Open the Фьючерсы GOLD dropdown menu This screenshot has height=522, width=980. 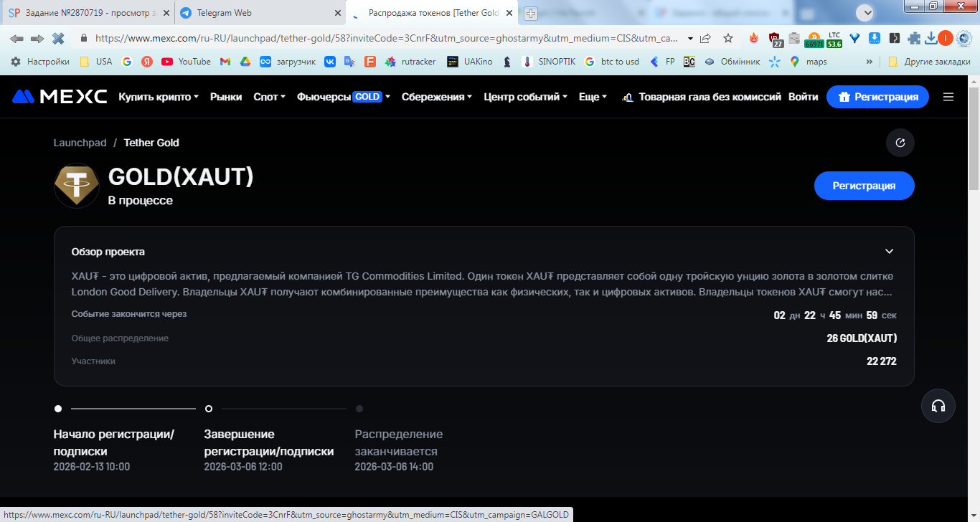pos(344,97)
